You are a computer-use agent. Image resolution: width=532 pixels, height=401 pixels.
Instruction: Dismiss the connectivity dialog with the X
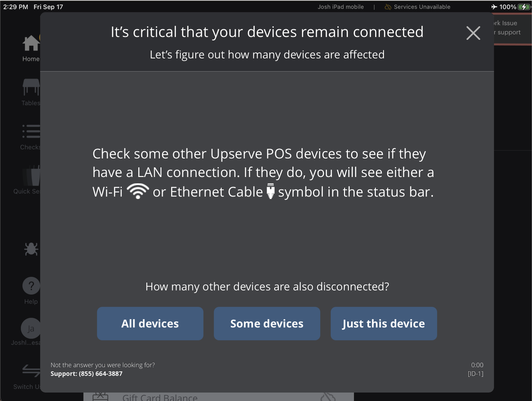pyautogui.click(x=473, y=33)
